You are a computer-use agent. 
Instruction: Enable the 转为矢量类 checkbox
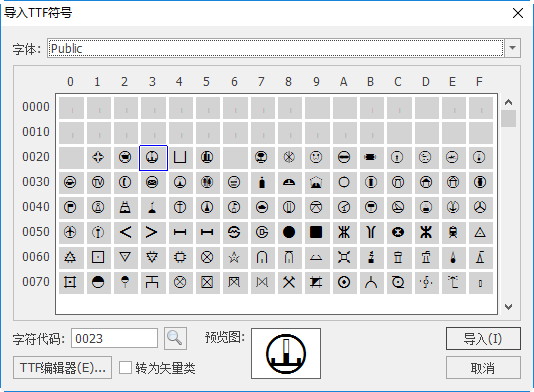pyautogui.click(x=125, y=368)
